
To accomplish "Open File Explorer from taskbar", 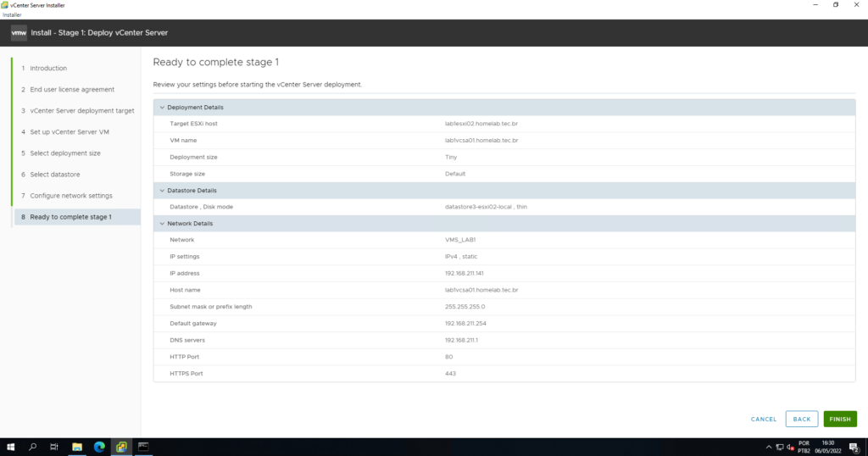I will (x=77, y=447).
